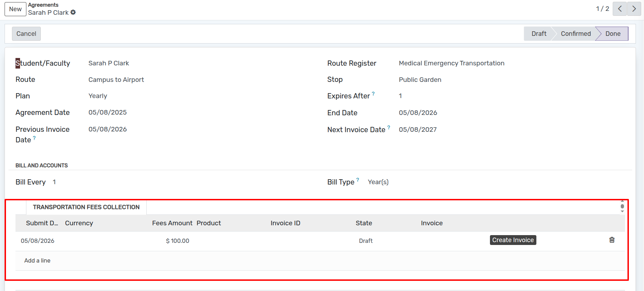Show help tooltip for Previous Invoice Date
This screenshot has height=291, width=644.
tap(34, 138)
